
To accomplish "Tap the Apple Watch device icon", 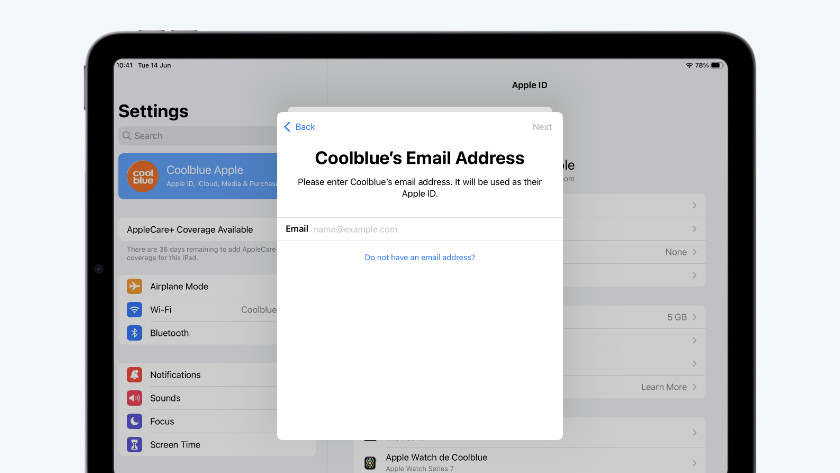I will 370,463.
